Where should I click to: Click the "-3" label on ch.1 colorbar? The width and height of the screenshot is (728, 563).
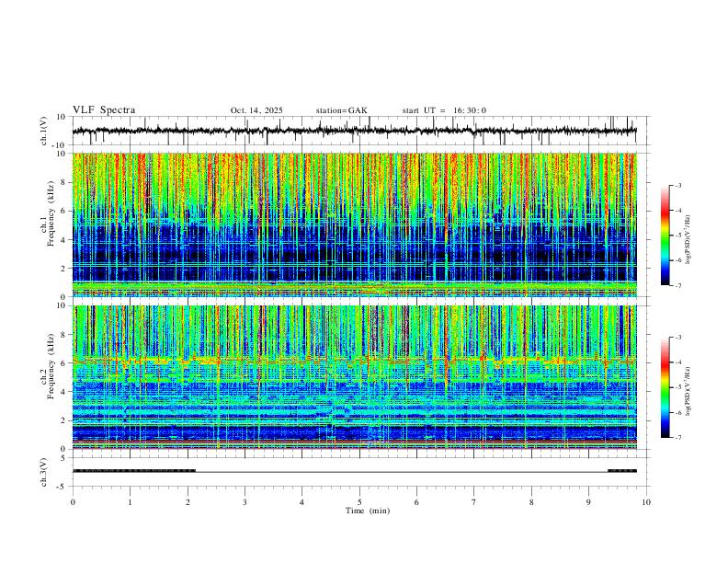click(677, 185)
